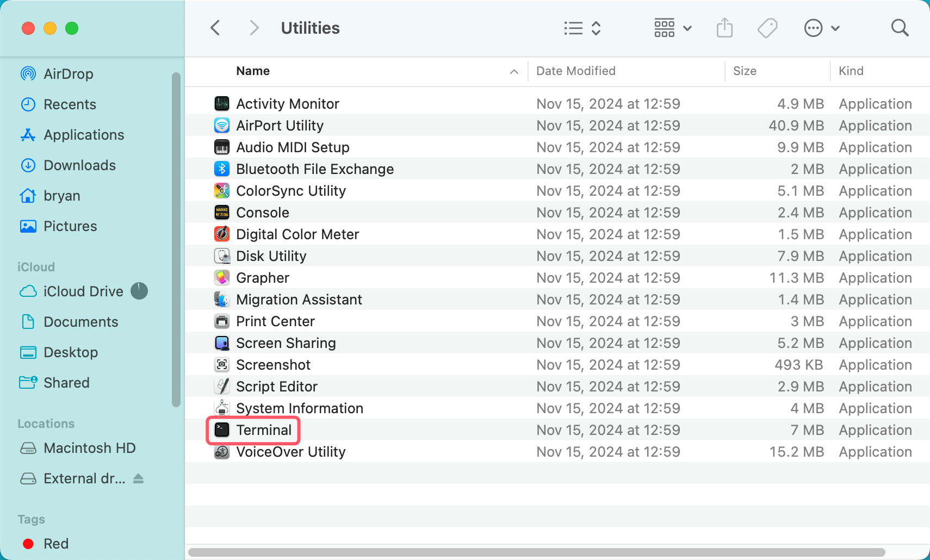The image size is (930, 560).
Task: Select the Downloads folder in sidebar
Action: point(79,165)
